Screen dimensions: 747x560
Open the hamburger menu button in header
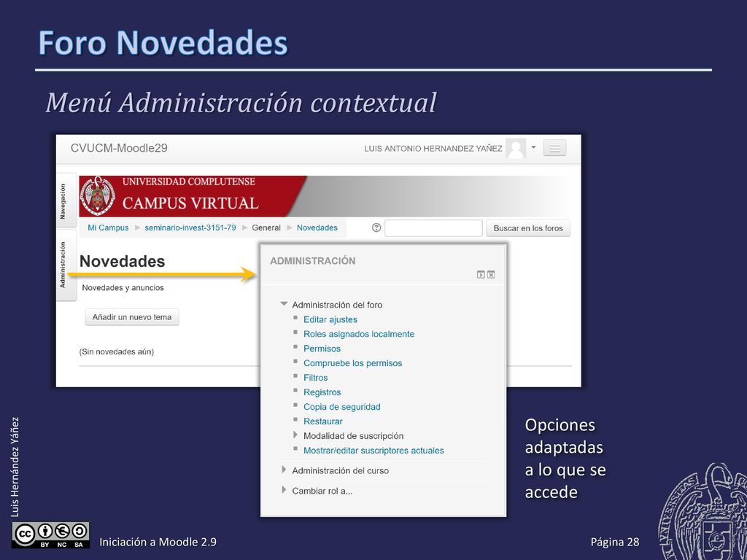(x=554, y=148)
